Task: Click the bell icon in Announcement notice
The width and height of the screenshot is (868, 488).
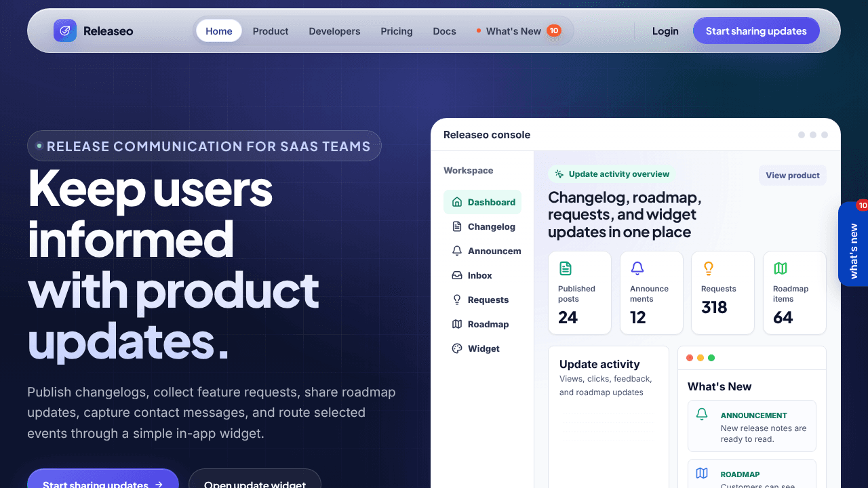Action: click(703, 414)
